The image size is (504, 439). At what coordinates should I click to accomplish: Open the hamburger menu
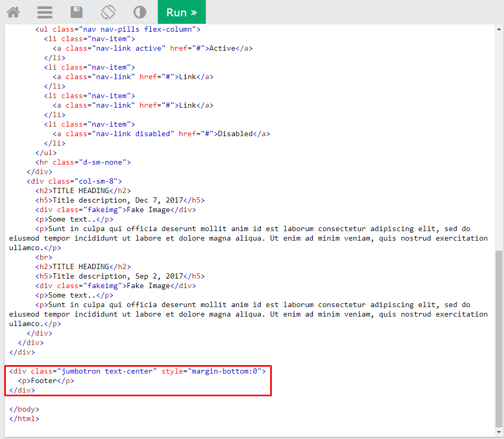click(x=45, y=12)
